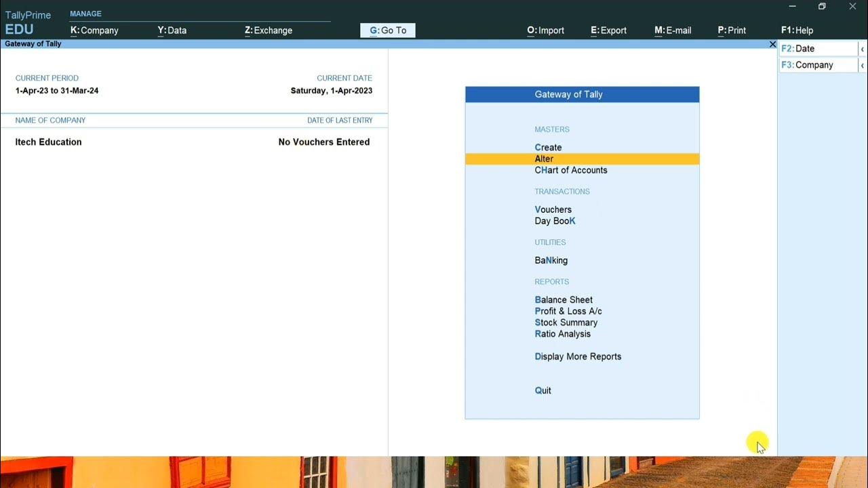Open the K: Company menu
The width and height of the screenshot is (868, 488).
(x=94, y=30)
